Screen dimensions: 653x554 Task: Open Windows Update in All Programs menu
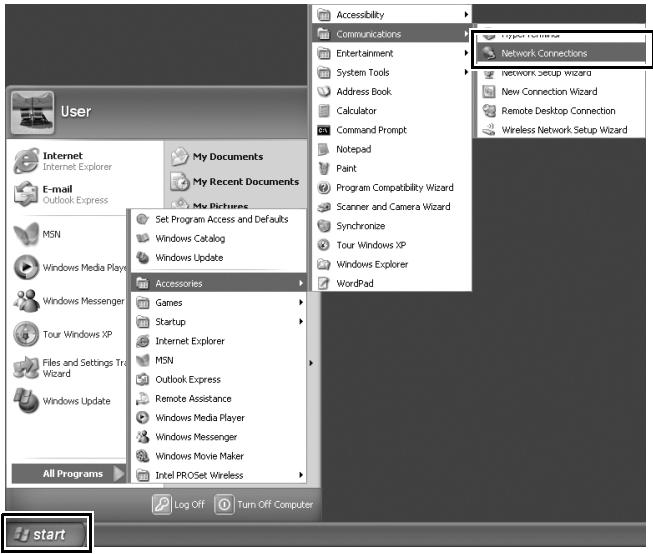pyautogui.click(x=219, y=257)
